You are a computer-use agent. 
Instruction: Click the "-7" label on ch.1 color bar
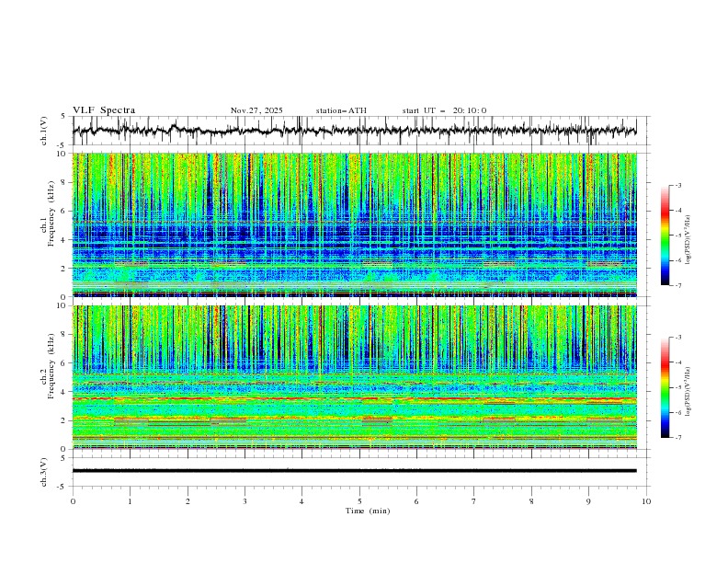click(x=677, y=286)
